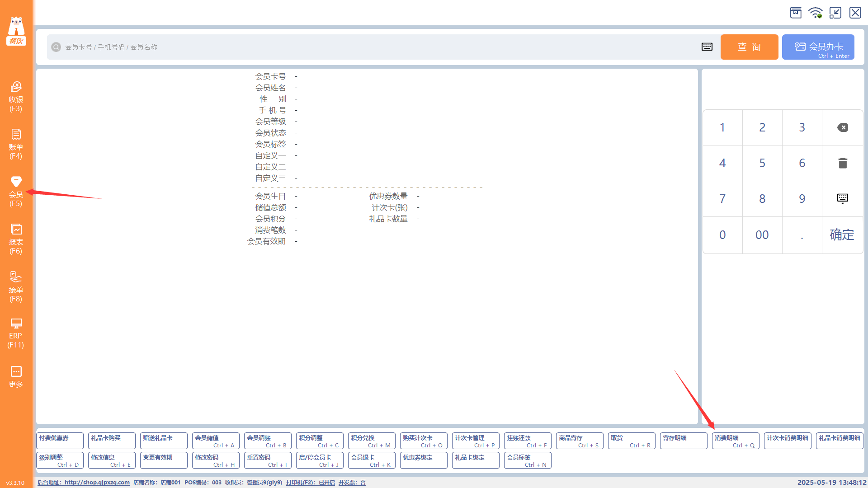868x488 pixels.
Task: Toggle printer status 打印机(F2) in status bar
Action: point(310,483)
